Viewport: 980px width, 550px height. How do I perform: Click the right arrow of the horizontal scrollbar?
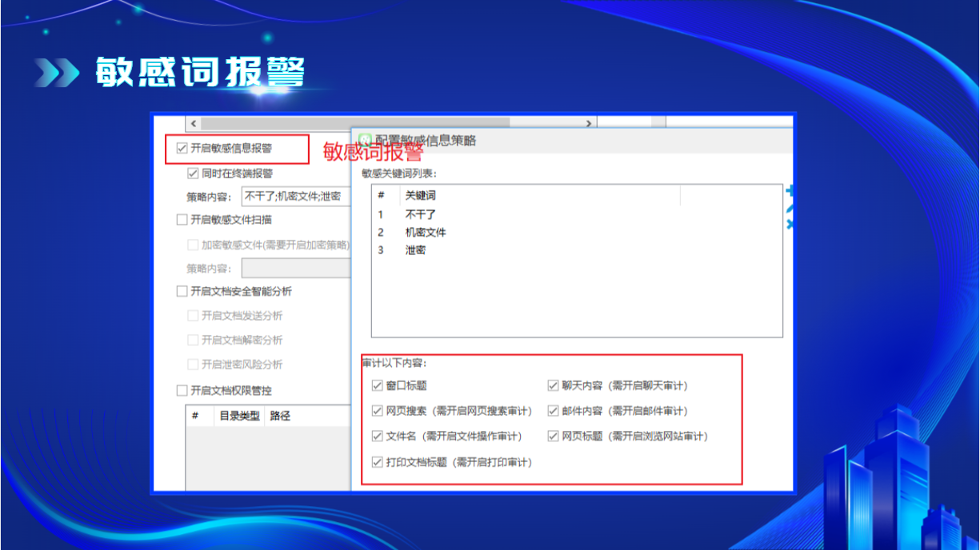[x=589, y=123]
